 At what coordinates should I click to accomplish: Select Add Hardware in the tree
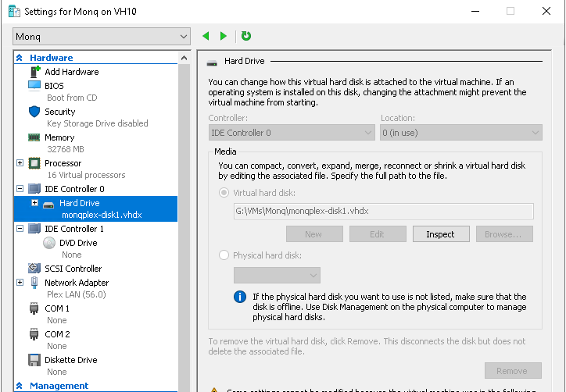[x=71, y=72]
